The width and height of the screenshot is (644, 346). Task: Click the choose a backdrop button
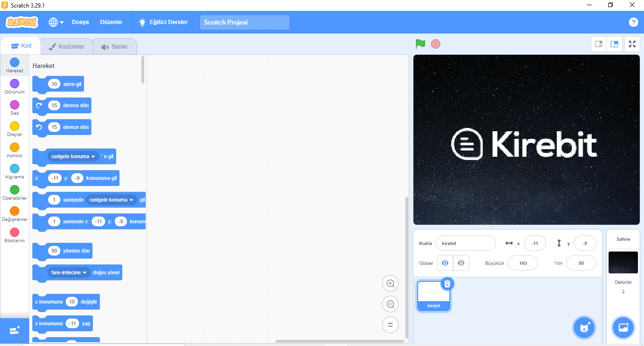[623, 327]
